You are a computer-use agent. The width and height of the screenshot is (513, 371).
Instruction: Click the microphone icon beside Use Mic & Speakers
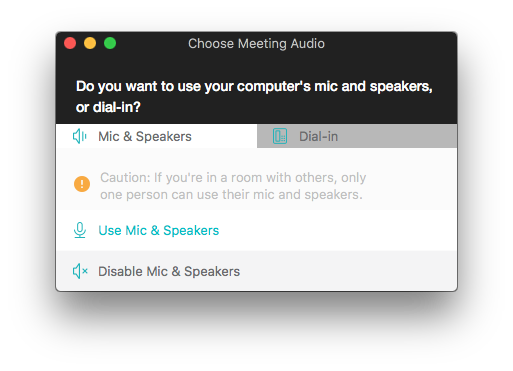coord(80,230)
